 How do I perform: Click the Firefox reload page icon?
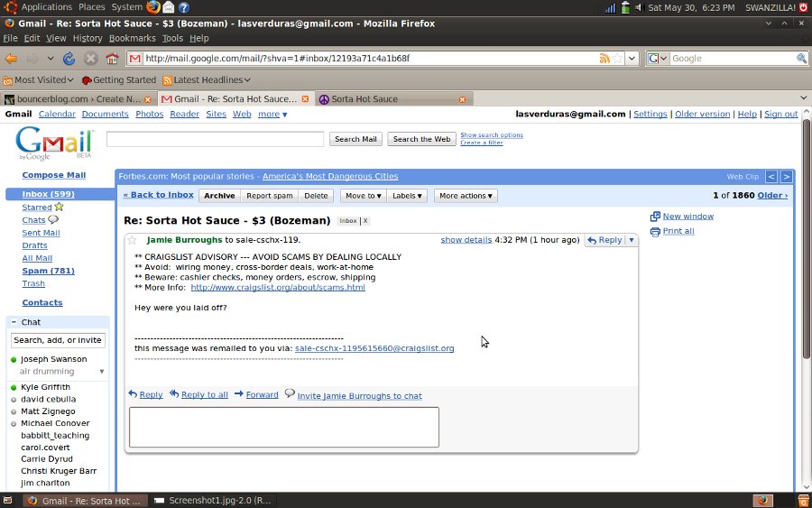(x=69, y=59)
